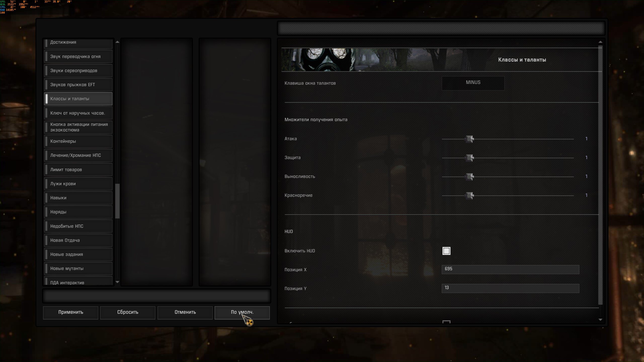Enable the 'Включить HUD' checkbox
Screen dimensions: 644x362
447,251
